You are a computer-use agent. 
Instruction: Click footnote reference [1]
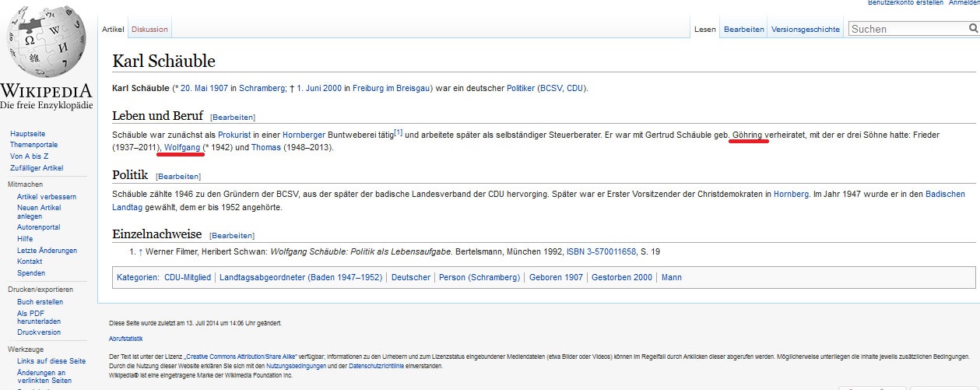[x=398, y=132]
